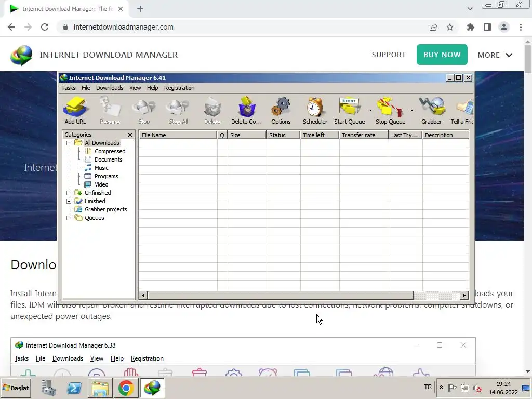
Task: Click Delete Completed toolbar icon
Action: click(246, 111)
